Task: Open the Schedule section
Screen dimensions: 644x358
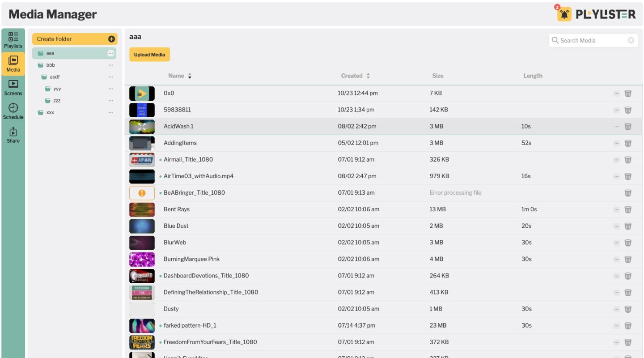Action: (x=13, y=111)
